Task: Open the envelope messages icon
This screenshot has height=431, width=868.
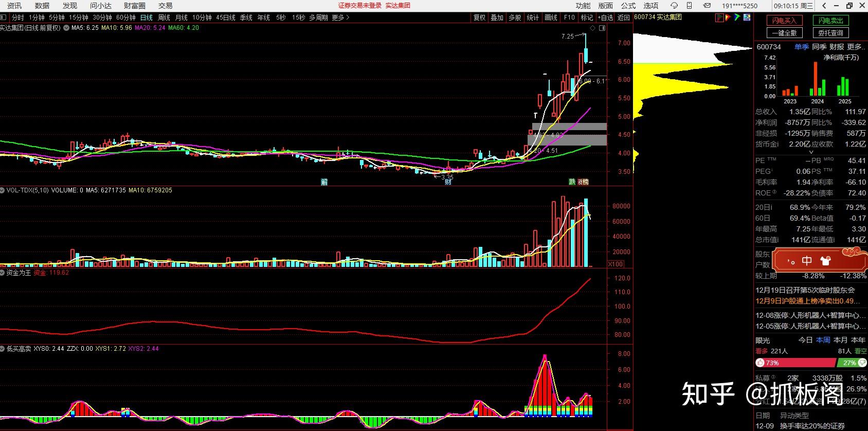Action: coord(707,6)
